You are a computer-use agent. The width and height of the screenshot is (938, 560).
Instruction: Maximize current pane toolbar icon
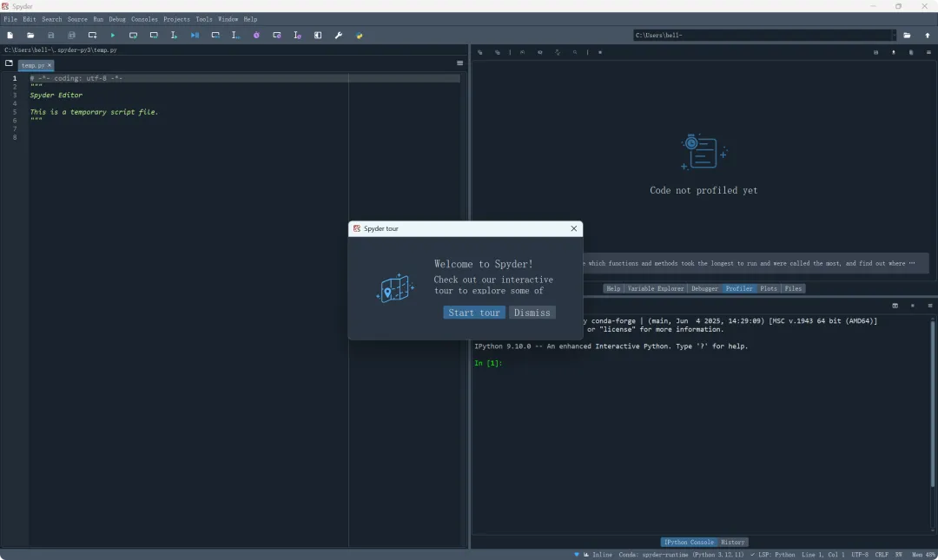(318, 36)
